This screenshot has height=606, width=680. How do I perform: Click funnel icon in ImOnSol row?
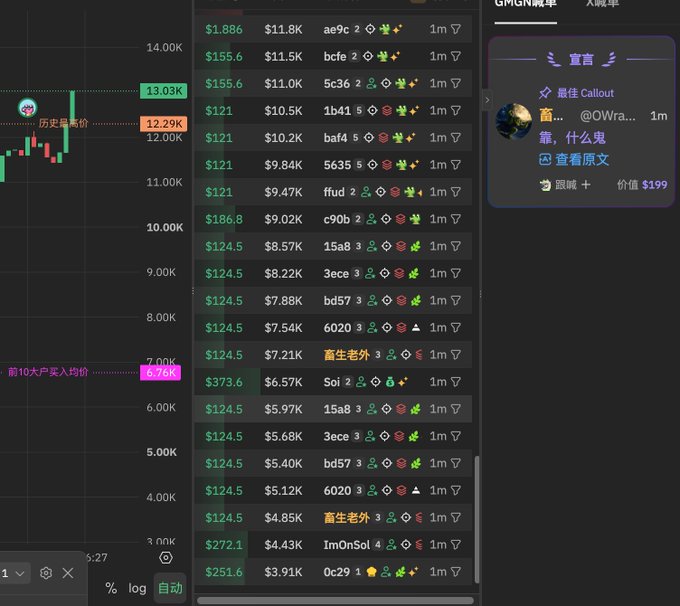point(456,545)
